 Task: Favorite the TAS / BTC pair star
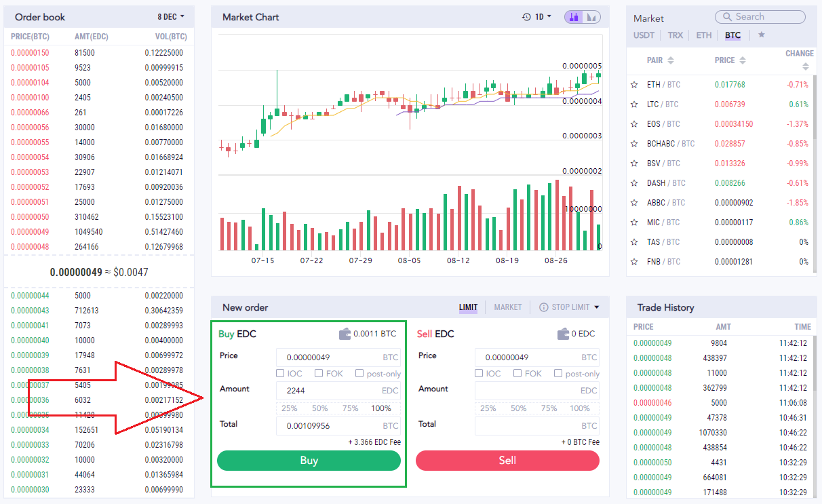634,242
